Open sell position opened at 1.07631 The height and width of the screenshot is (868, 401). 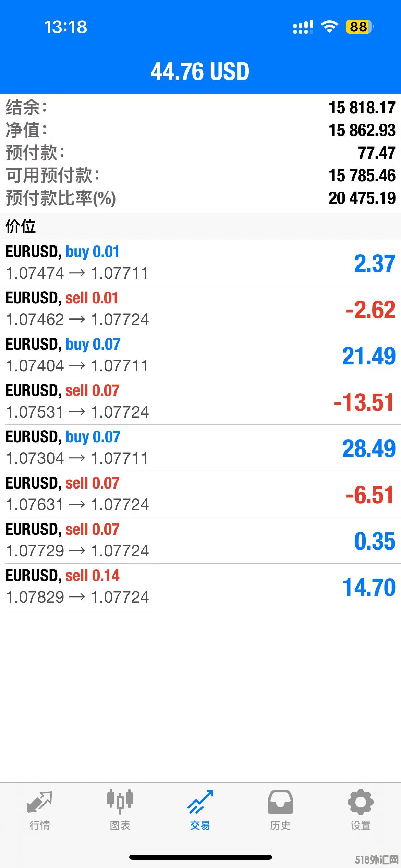(200, 494)
